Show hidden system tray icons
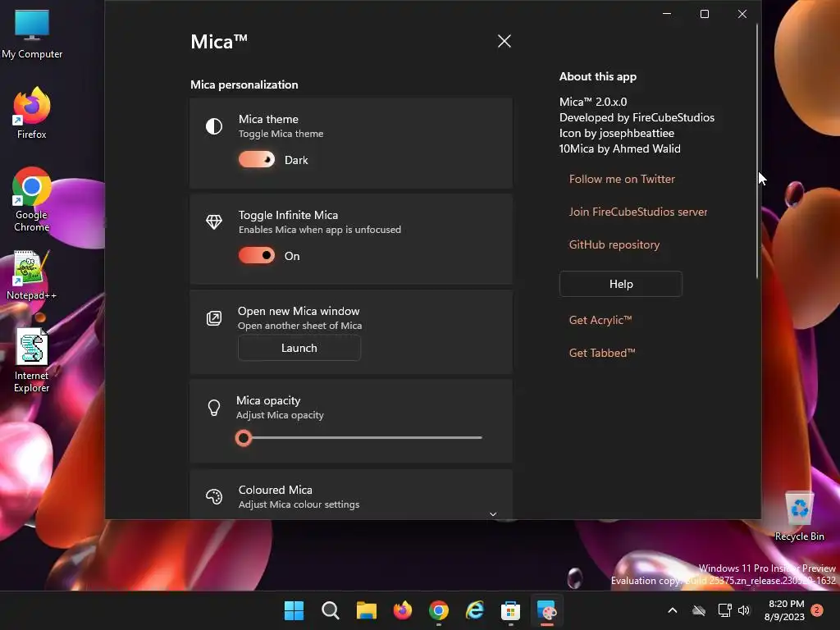The height and width of the screenshot is (630, 840). [x=673, y=610]
